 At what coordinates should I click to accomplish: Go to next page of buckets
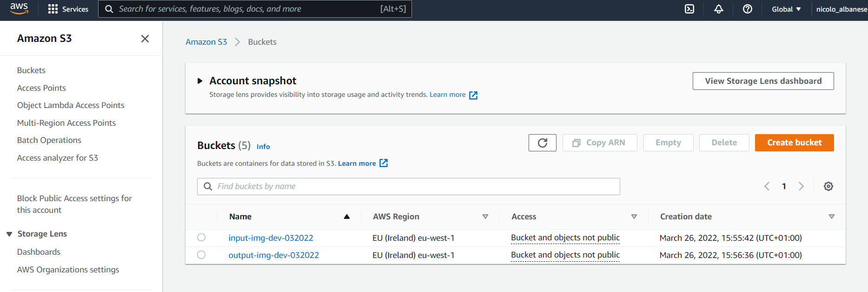[801, 186]
